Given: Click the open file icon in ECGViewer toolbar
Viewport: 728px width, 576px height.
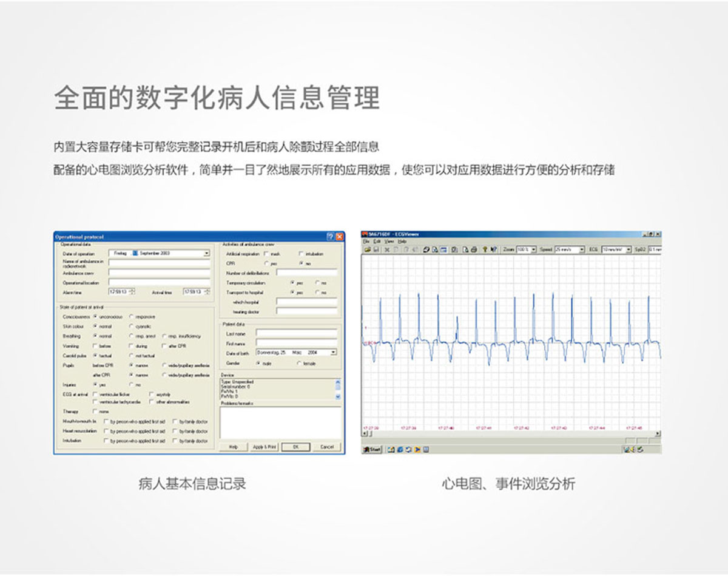Looking at the screenshot, I should pos(366,249).
